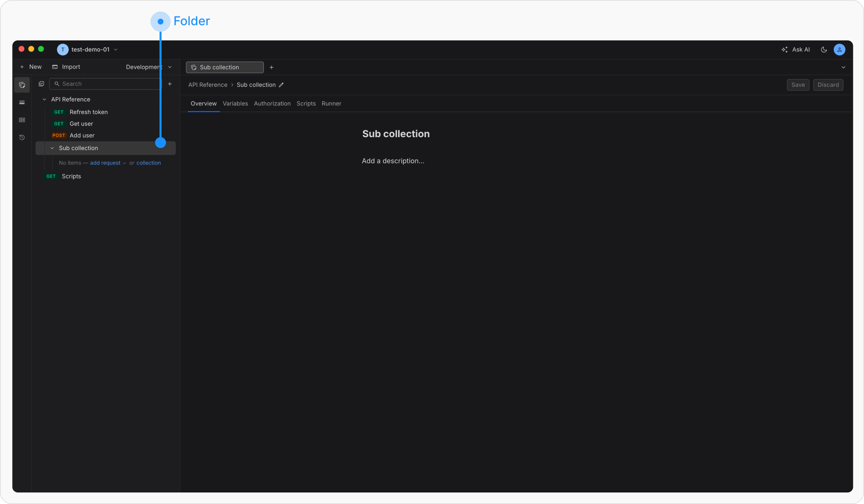
Task: Click the Ask AI sparkle icon
Action: pos(784,50)
